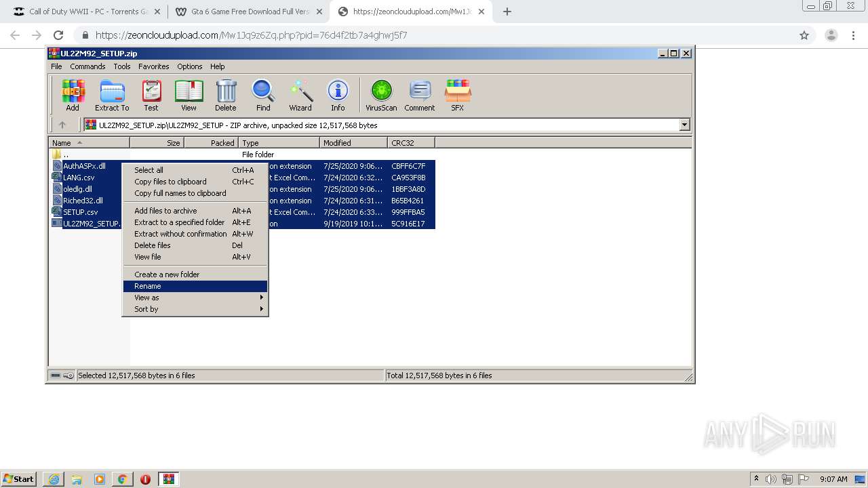Open Internet Explorer from taskbar

(54, 479)
